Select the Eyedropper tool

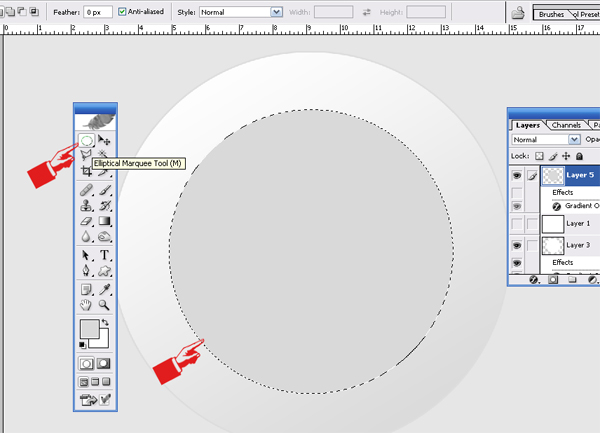[x=104, y=290]
